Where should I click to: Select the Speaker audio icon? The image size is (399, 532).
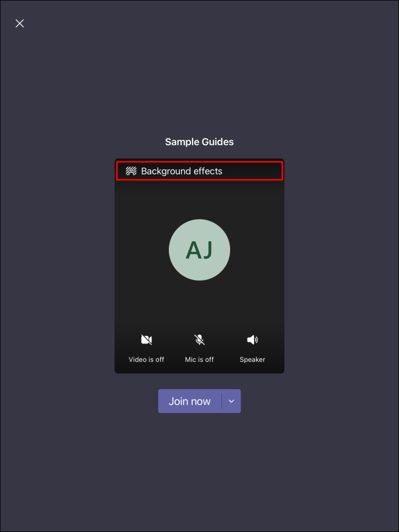252,339
